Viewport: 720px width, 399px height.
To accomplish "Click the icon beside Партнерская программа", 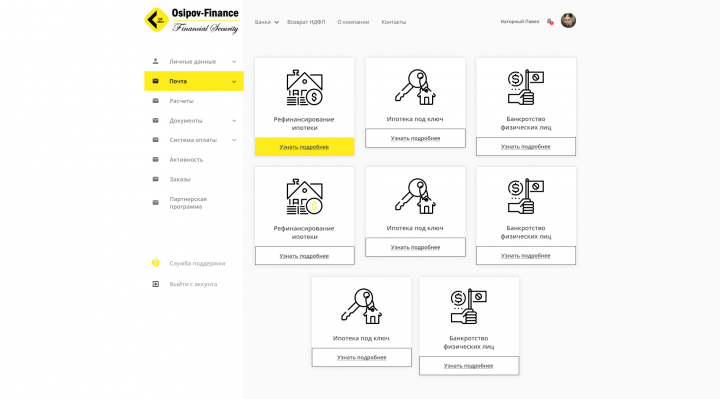I will pyautogui.click(x=155, y=202).
